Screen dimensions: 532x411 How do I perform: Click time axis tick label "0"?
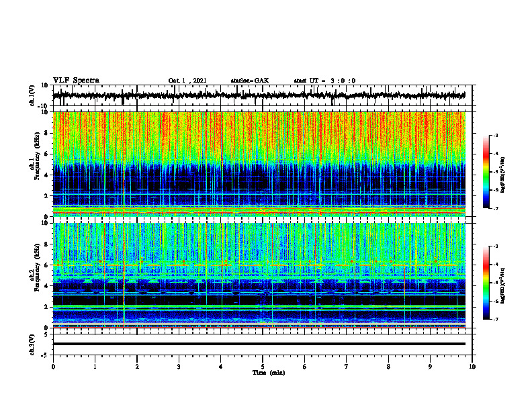coord(53,367)
